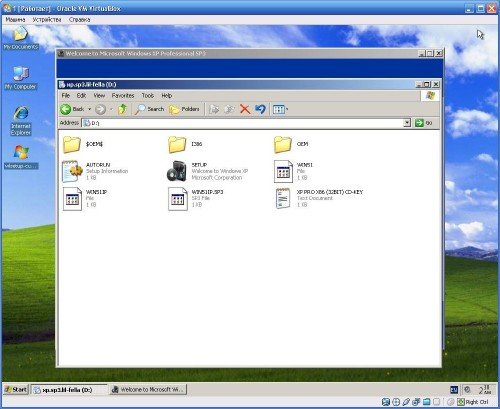Click the Move To toolbar icon
Viewport: 500px width, 409px height.
pyautogui.click(x=214, y=109)
